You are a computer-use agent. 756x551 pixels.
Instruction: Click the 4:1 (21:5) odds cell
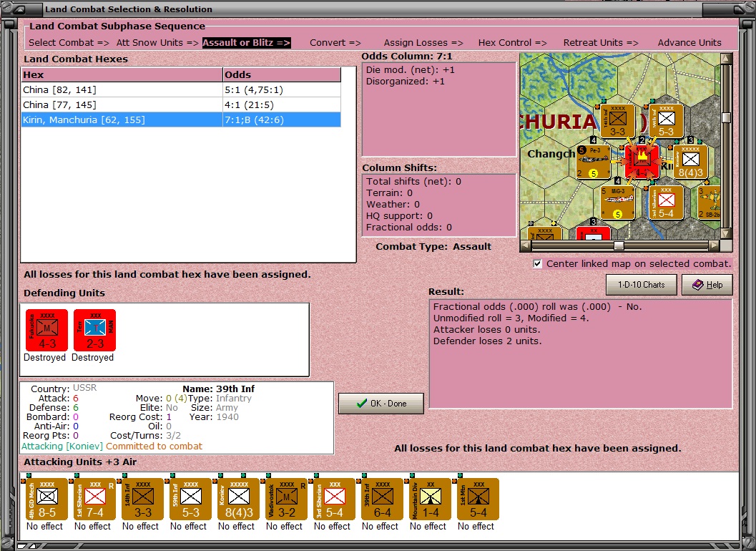282,104
